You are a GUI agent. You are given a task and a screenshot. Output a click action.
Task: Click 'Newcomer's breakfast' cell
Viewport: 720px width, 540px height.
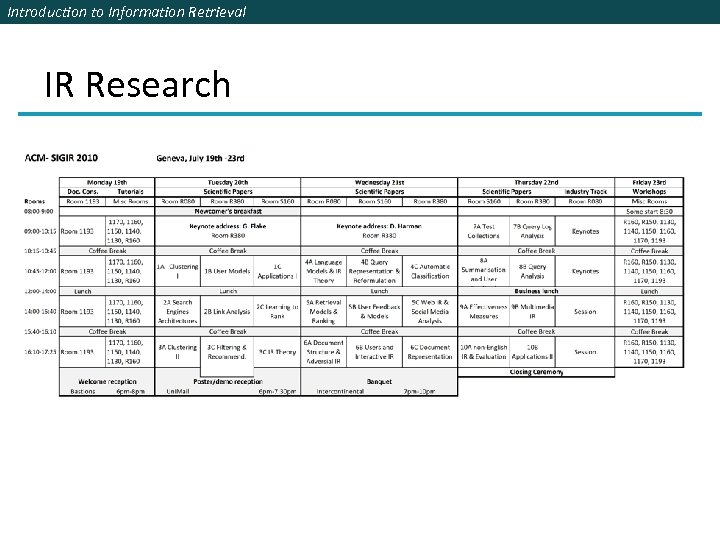(x=228, y=211)
